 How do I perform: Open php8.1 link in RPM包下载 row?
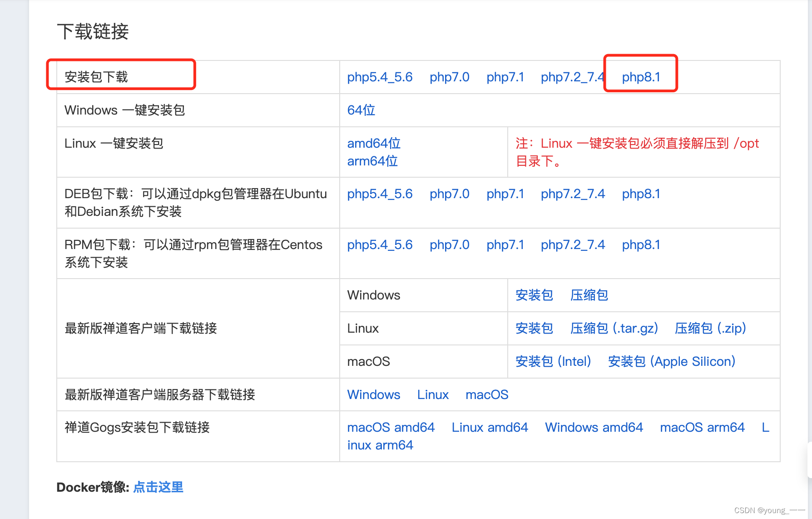[x=641, y=245]
